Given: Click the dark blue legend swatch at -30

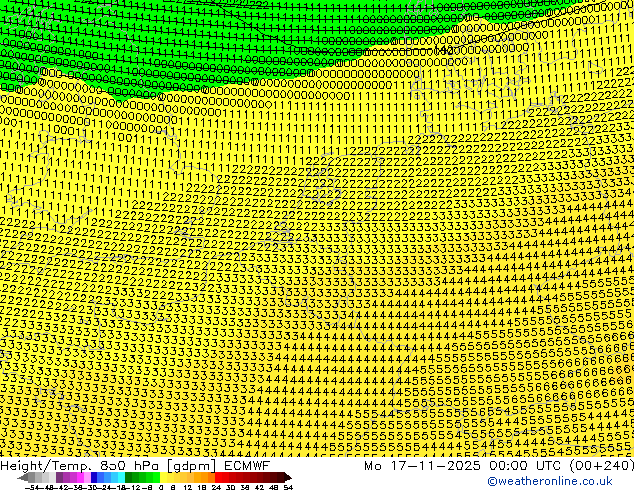Looking at the screenshot, I should 94,477.
